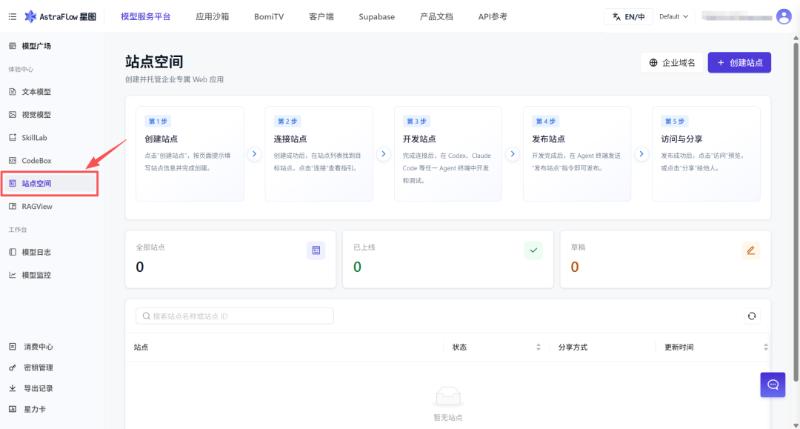Sort by the 更新时间 column arrows
The image size is (800, 429).
pos(765,347)
